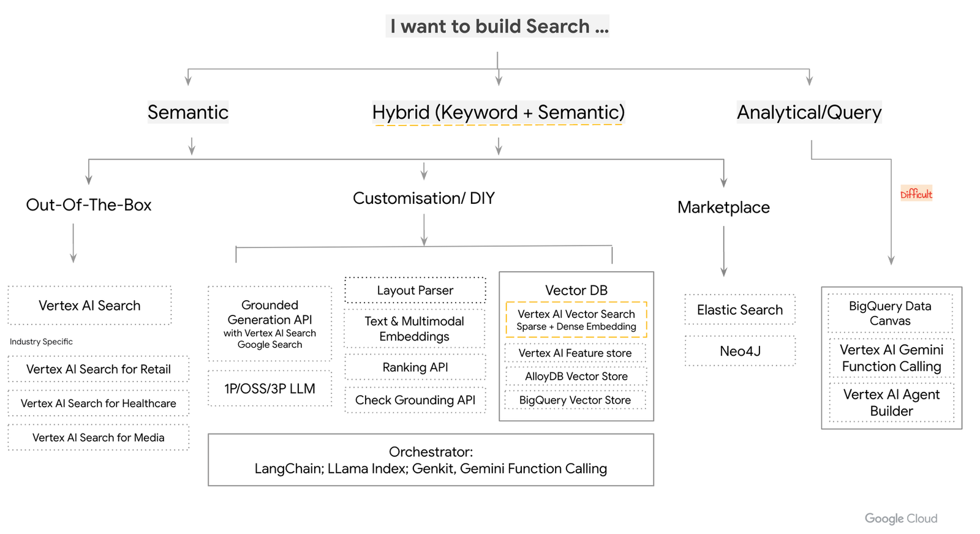
Task: Click the 'I want to build Search ...' title
Action: [x=497, y=26]
